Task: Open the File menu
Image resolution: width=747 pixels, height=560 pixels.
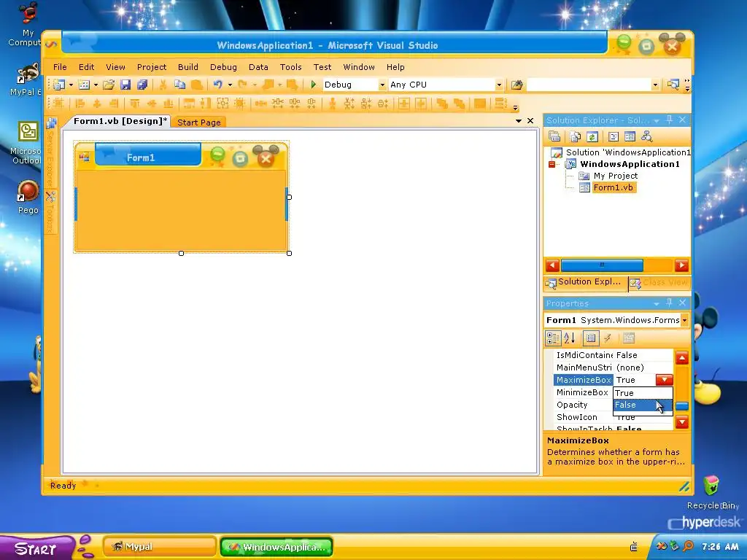Action: [60, 67]
